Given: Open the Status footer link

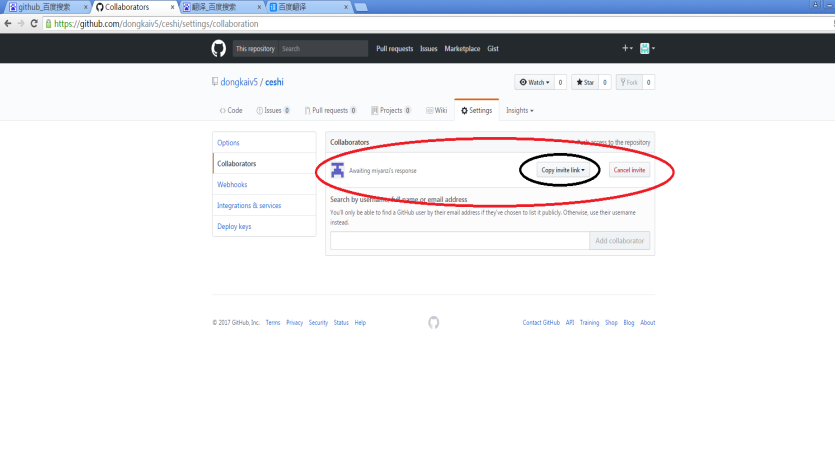Looking at the screenshot, I should click(341, 323).
